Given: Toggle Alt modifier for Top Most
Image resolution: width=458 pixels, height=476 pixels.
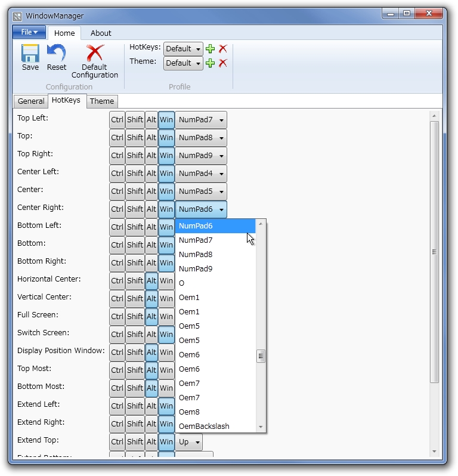Looking at the screenshot, I should tap(151, 370).
